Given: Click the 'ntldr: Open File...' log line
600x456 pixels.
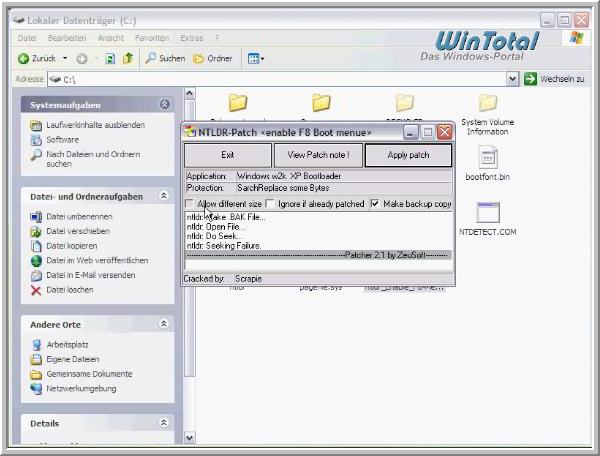Looking at the screenshot, I should [x=216, y=226].
